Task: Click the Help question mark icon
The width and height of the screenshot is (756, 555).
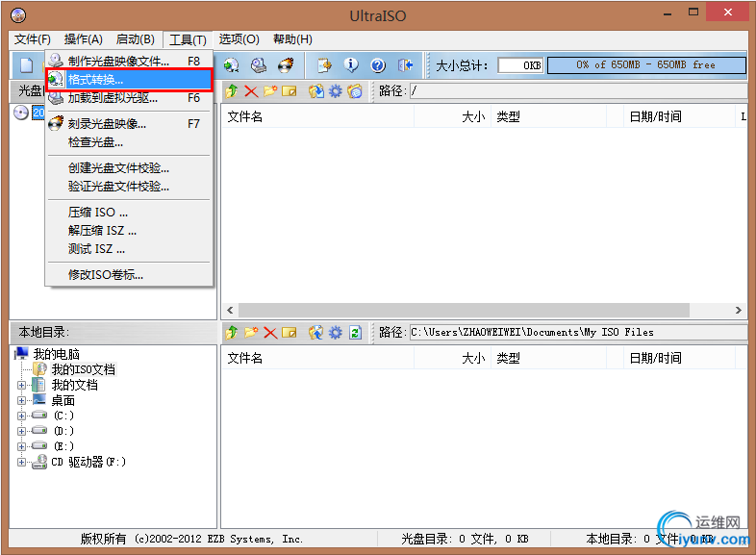Action: click(378, 65)
